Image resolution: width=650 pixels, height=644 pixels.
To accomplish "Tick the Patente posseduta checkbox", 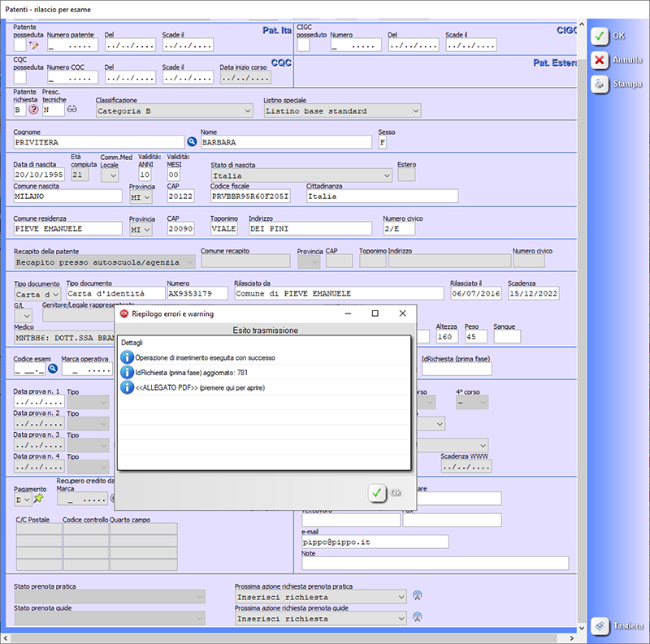I will click(x=20, y=45).
